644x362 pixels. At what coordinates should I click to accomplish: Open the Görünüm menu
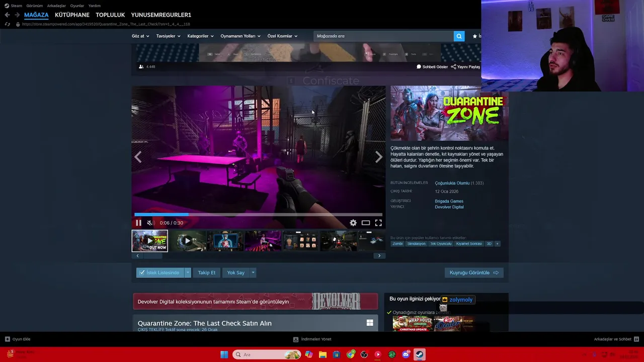[x=35, y=6]
